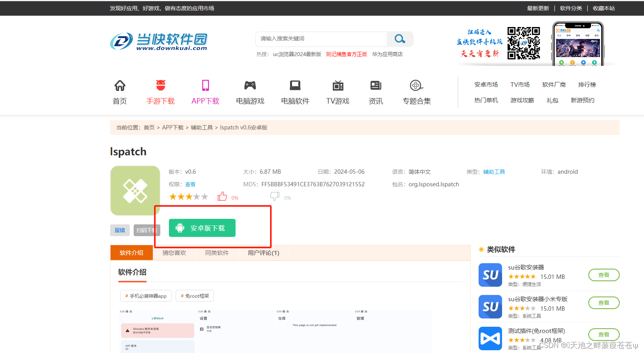Open the 专题合集 film reel icon
The width and height of the screenshot is (644, 353).
pos(416,86)
